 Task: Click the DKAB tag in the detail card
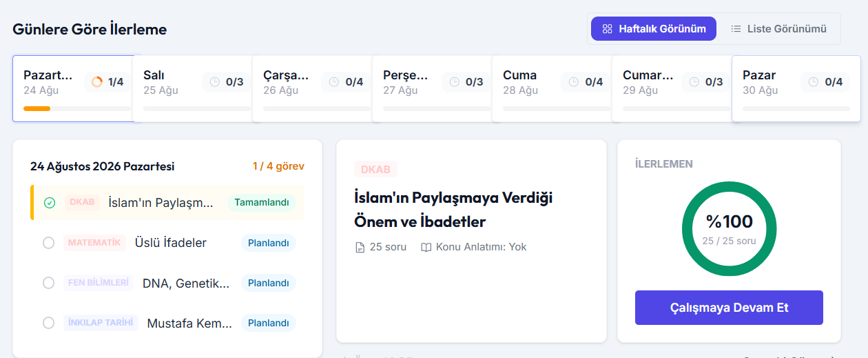(376, 170)
